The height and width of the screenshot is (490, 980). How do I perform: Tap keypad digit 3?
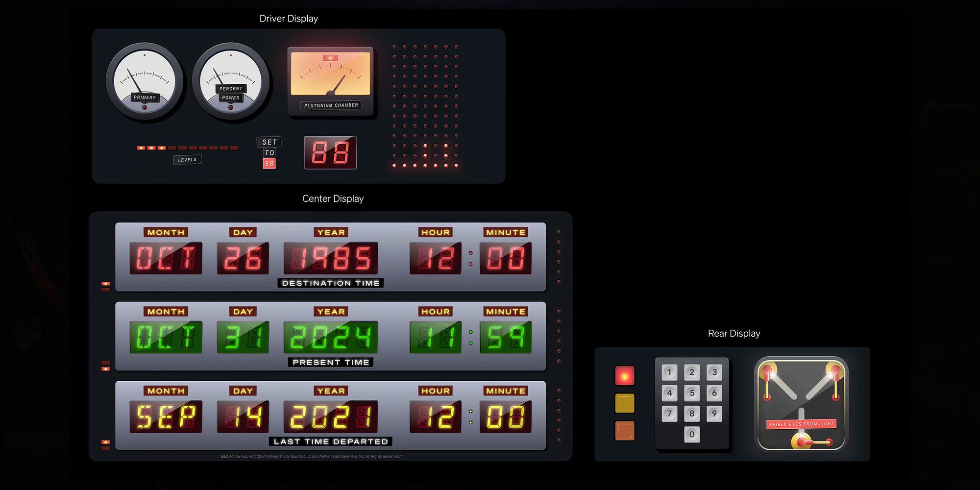(714, 372)
